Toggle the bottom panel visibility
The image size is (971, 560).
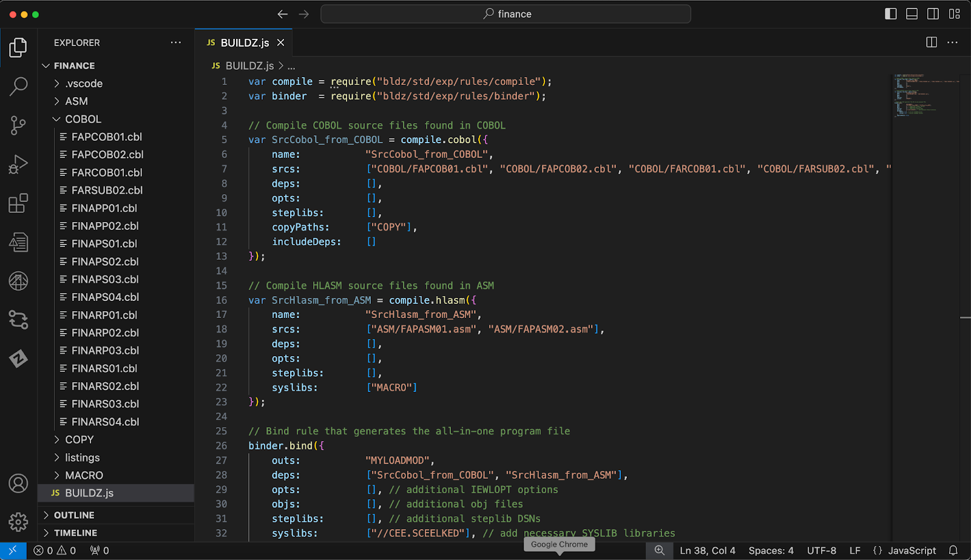pyautogui.click(x=912, y=14)
